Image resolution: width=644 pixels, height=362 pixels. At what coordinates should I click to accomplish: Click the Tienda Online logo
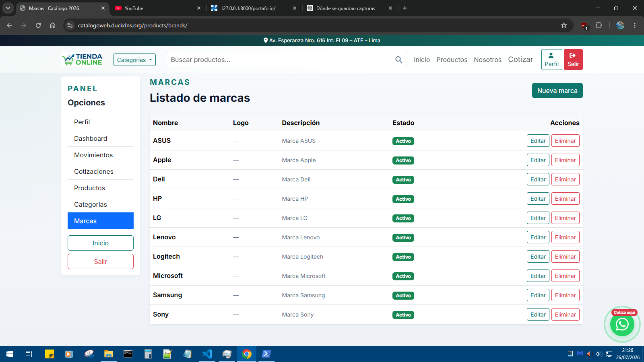point(83,60)
